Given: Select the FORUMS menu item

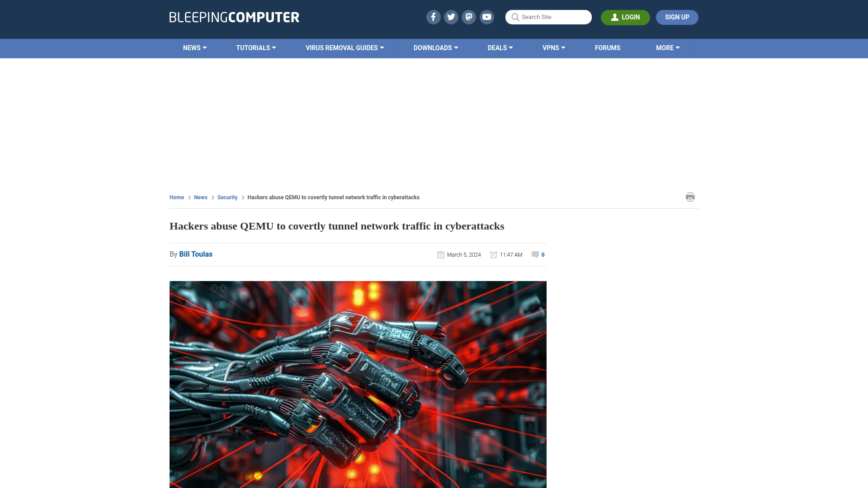Looking at the screenshot, I should click(608, 47).
